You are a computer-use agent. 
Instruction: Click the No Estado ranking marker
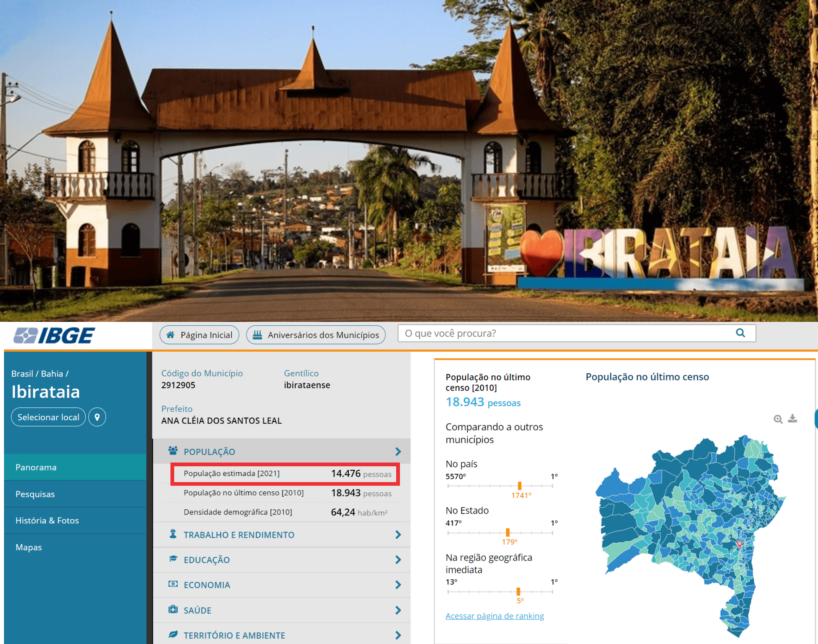click(x=508, y=533)
